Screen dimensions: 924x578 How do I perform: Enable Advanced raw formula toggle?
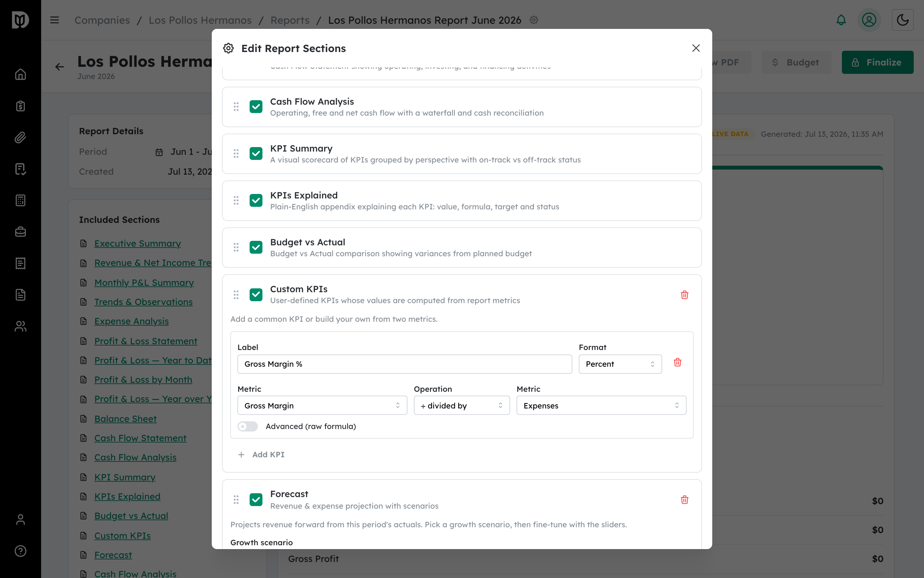coord(247,426)
